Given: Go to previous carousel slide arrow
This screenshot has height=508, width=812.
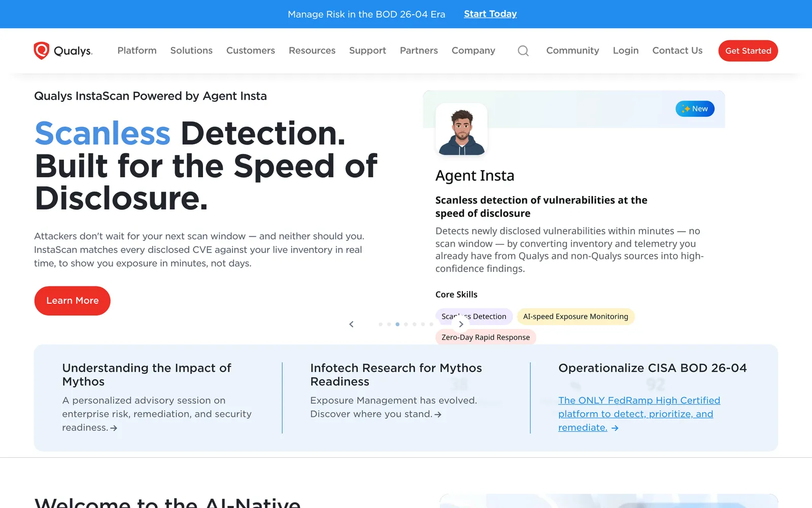Looking at the screenshot, I should pyautogui.click(x=351, y=324).
